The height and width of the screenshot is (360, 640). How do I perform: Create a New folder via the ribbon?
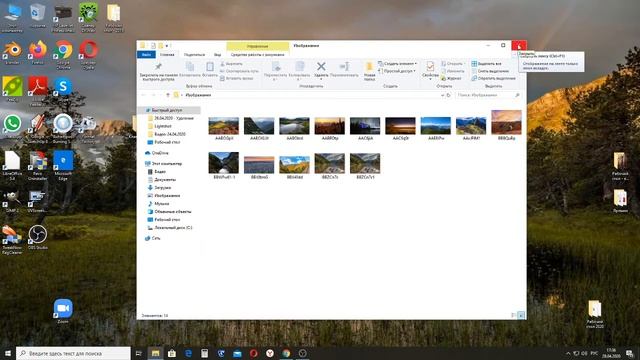click(x=369, y=71)
